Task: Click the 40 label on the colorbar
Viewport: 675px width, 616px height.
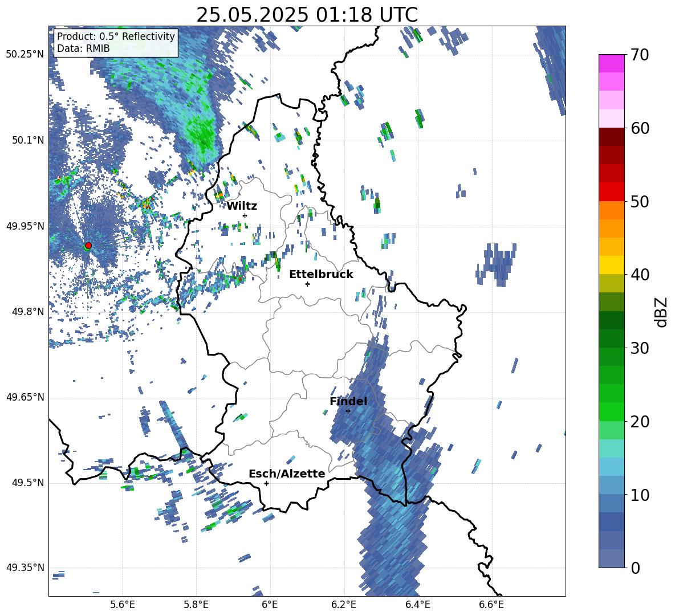Action: tap(640, 275)
